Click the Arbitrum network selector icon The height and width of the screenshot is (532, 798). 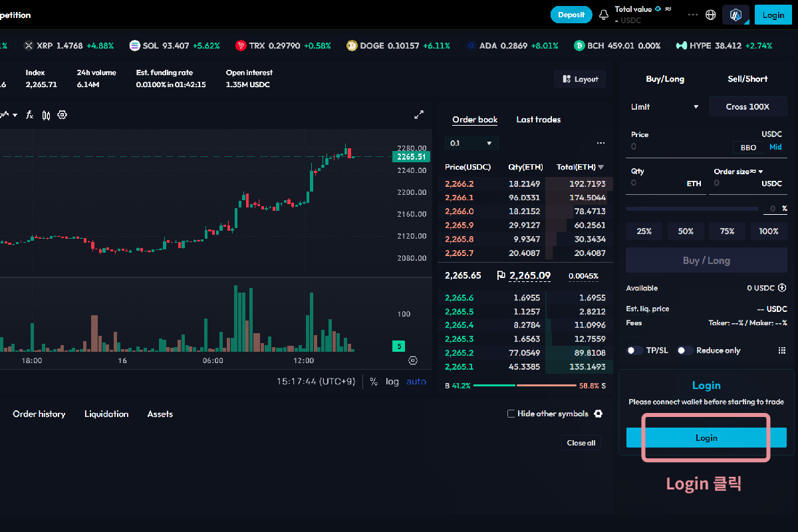pyautogui.click(x=735, y=15)
